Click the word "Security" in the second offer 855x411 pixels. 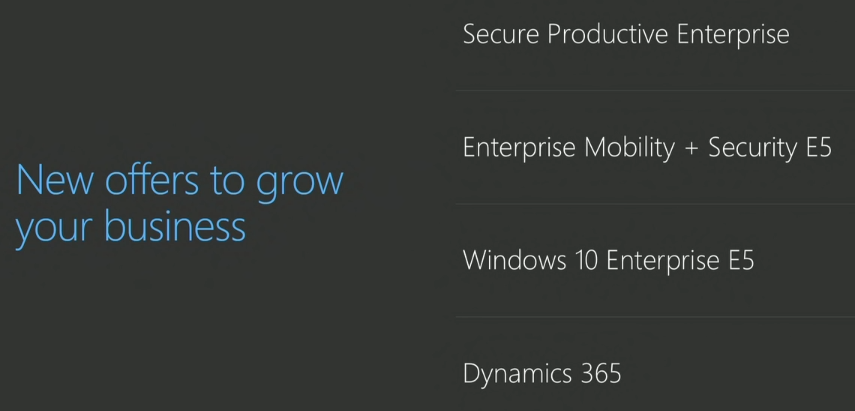[753, 148]
